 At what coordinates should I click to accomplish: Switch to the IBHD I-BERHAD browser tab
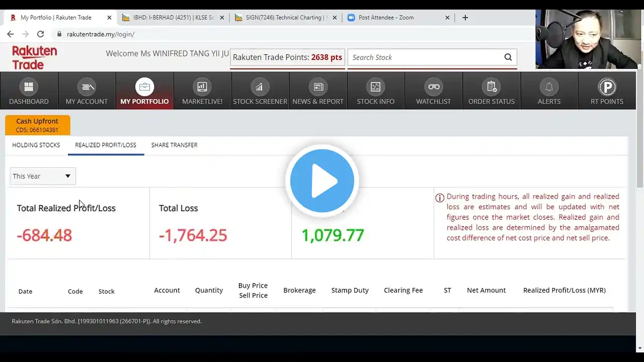[173, 18]
